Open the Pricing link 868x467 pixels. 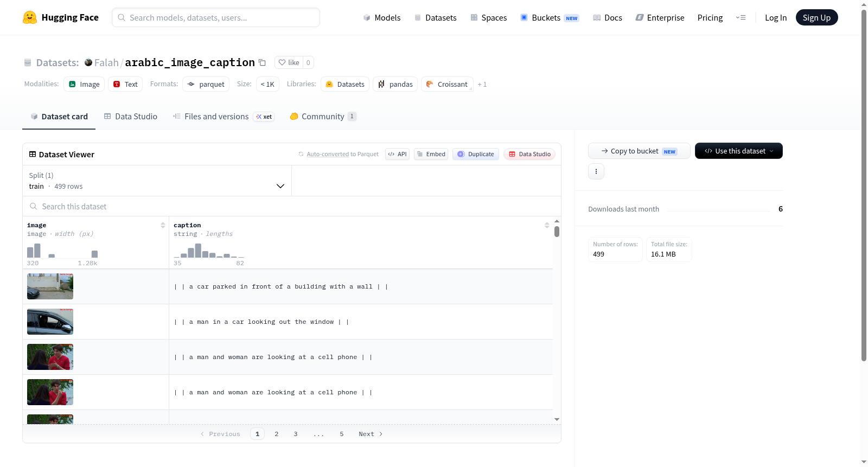710,17
